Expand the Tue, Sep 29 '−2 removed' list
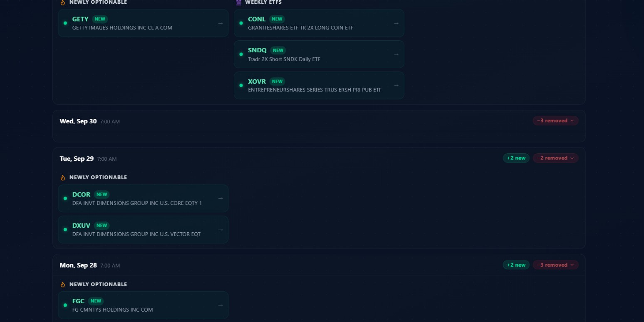The height and width of the screenshot is (322, 644). pyautogui.click(x=555, y=158)
